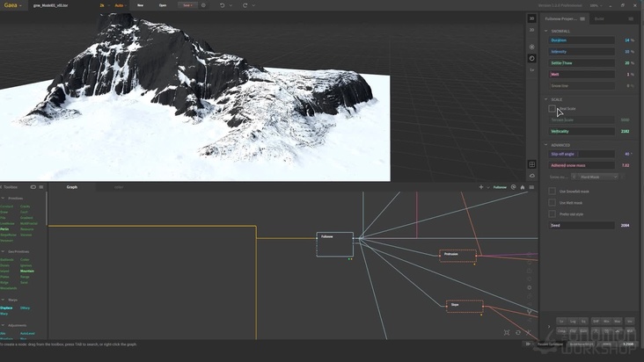
Task: Adjust the Settle-Thaw slider
Action: 582,63
